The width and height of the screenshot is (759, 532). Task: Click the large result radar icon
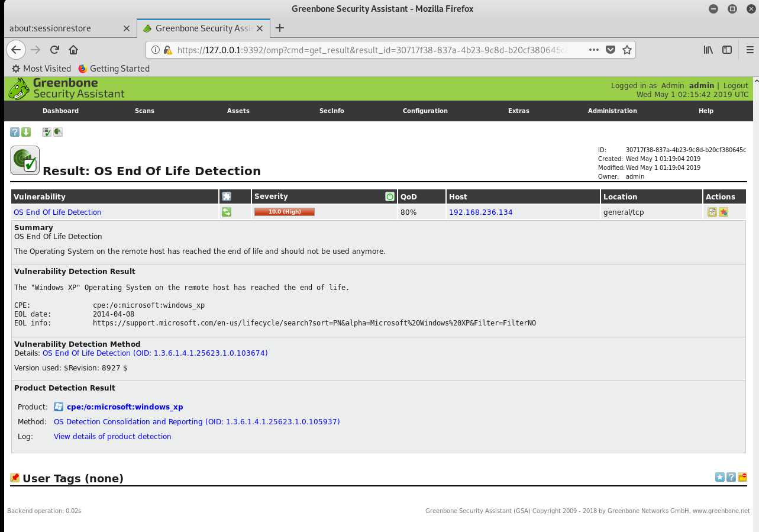(x=25, y=160)
